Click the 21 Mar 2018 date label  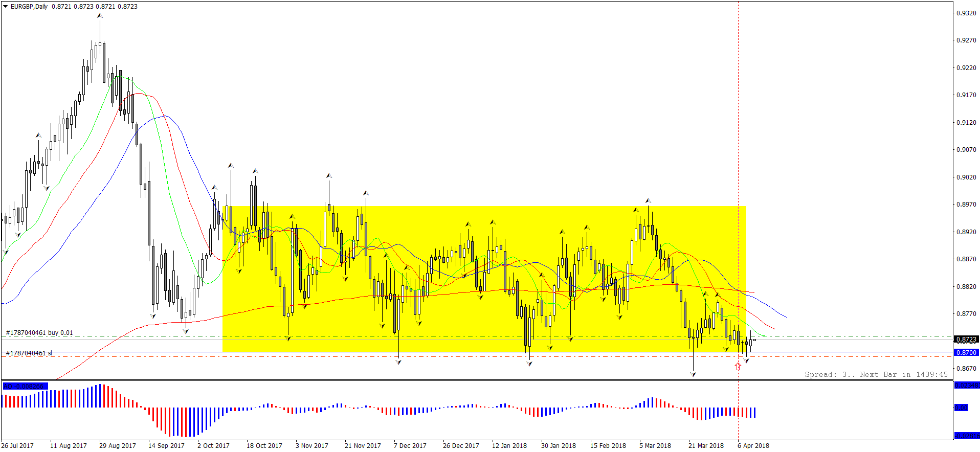(x=706, y=446)
